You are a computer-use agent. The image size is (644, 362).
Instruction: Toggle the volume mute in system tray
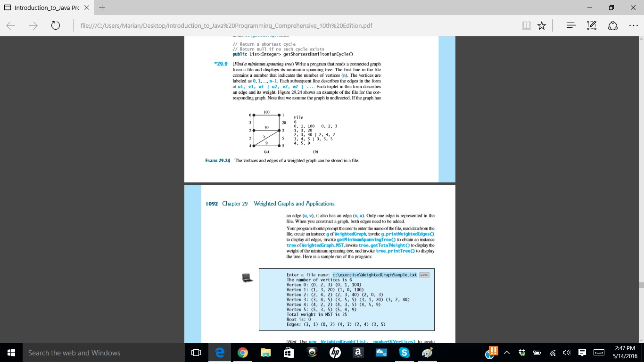point(566,352)
